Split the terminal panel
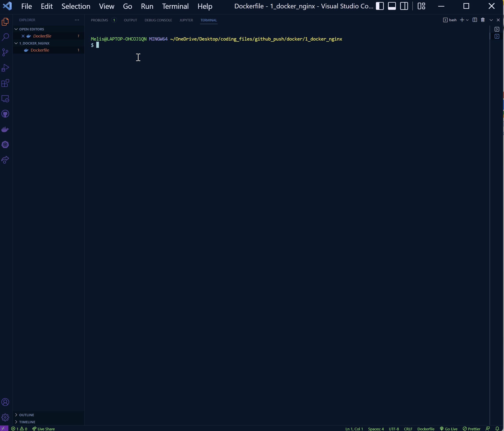The image size is (504, 431). (474, 20)
